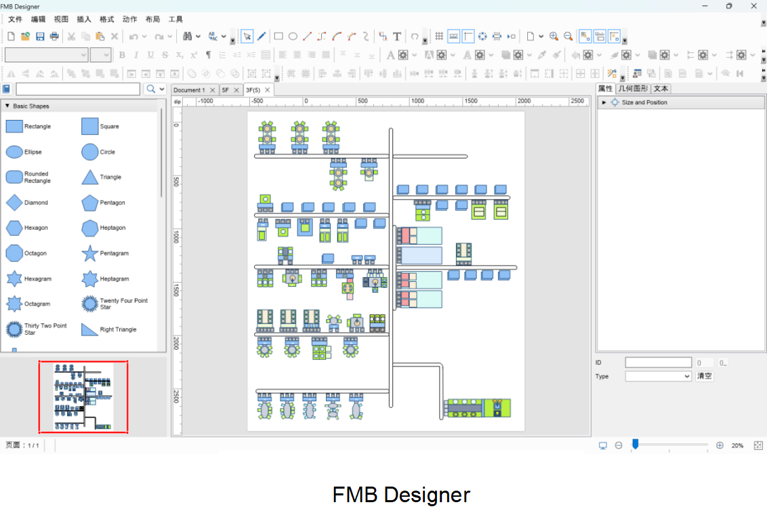
Task: Print the drawing with printer icon
Action: (54, 36)
